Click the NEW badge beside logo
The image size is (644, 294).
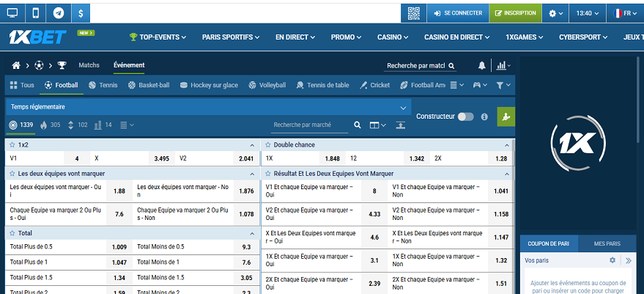[x=86, y=33]
